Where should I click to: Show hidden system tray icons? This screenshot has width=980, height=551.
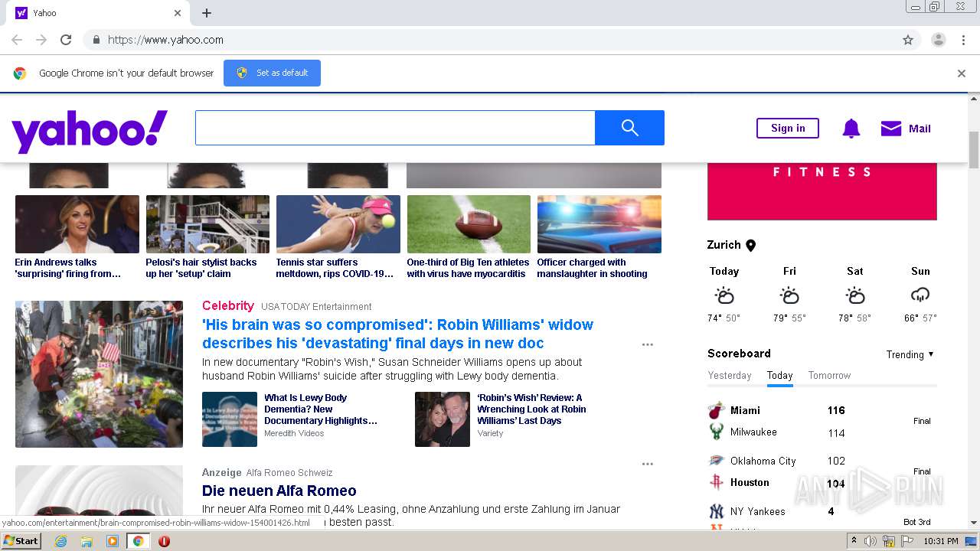854,541
